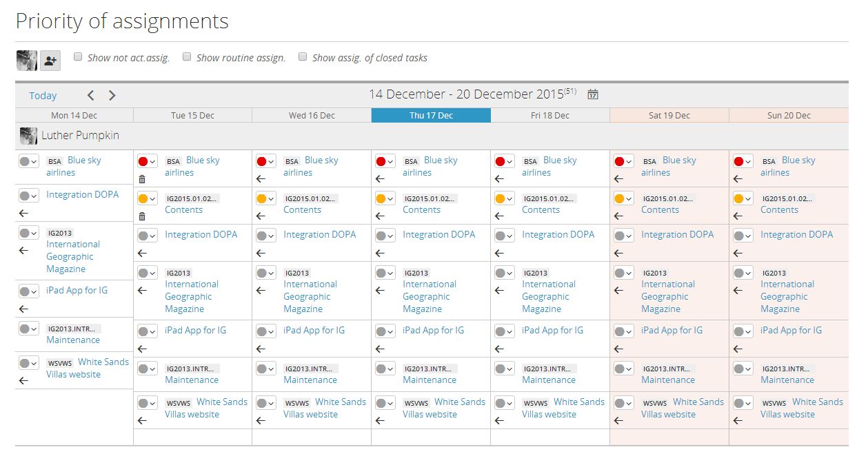Go to next week with right chevron
This screenshot has width=868, height=476.
(x=112, y=96)
